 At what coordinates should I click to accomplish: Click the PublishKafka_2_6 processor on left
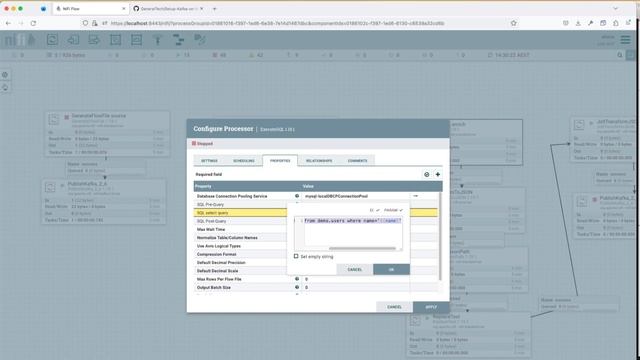[104, 202]
